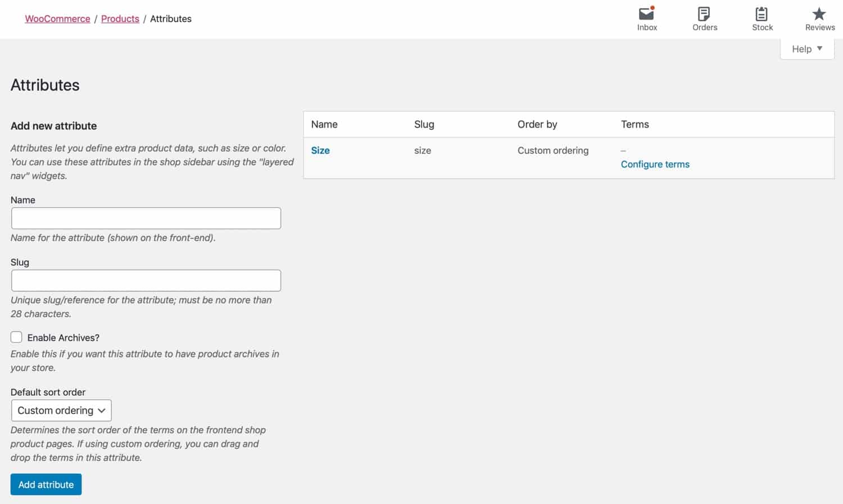
Task: Open Configure terms for Size
Action: 655,164
